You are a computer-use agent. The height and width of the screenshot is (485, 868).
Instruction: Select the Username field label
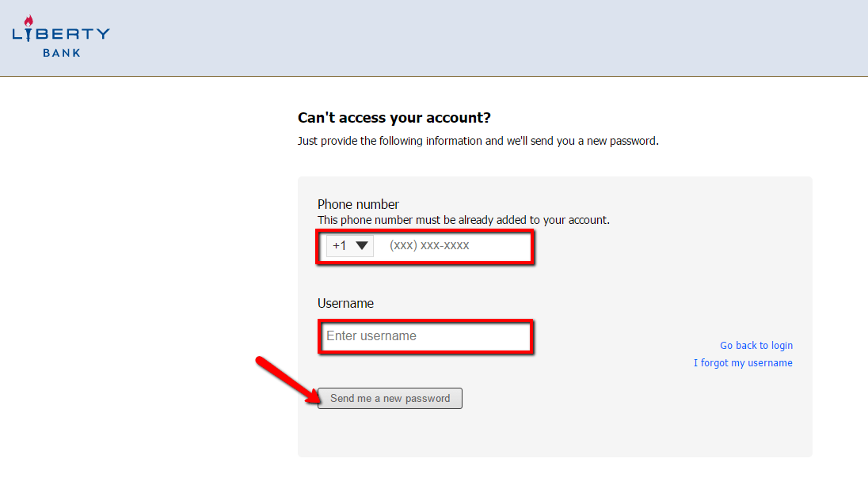(x=345, y=303)
